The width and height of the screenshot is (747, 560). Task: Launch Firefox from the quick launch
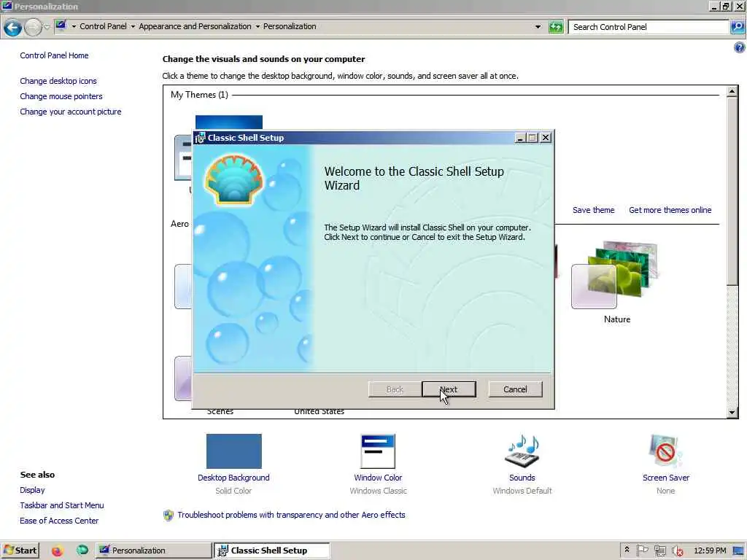point(57,551)
